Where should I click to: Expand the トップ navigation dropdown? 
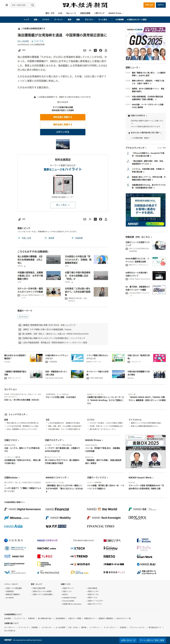27,19
